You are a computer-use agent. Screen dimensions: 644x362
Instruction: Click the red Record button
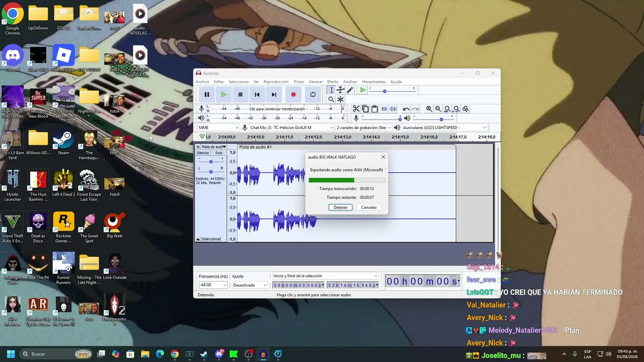coord(293,95)
